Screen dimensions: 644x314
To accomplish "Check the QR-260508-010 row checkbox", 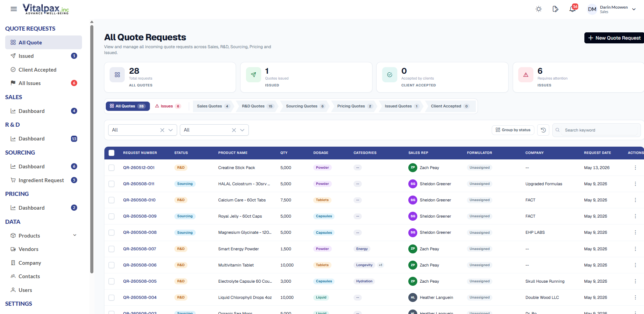I will (x=112, y=200).
